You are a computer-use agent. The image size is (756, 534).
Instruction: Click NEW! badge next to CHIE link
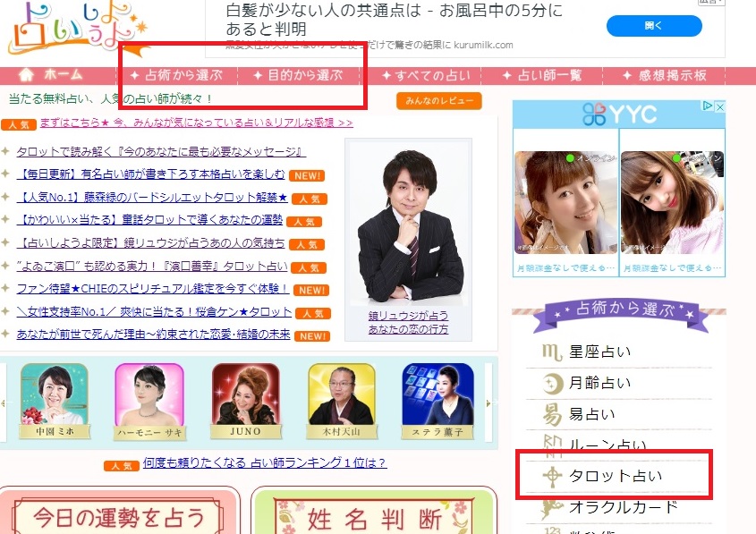(x=311, y=291)
